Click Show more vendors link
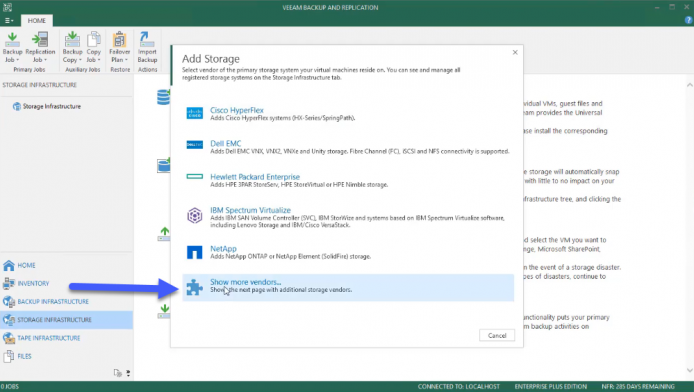The height and width of the screenshot is (392, 694). (246, 281)
